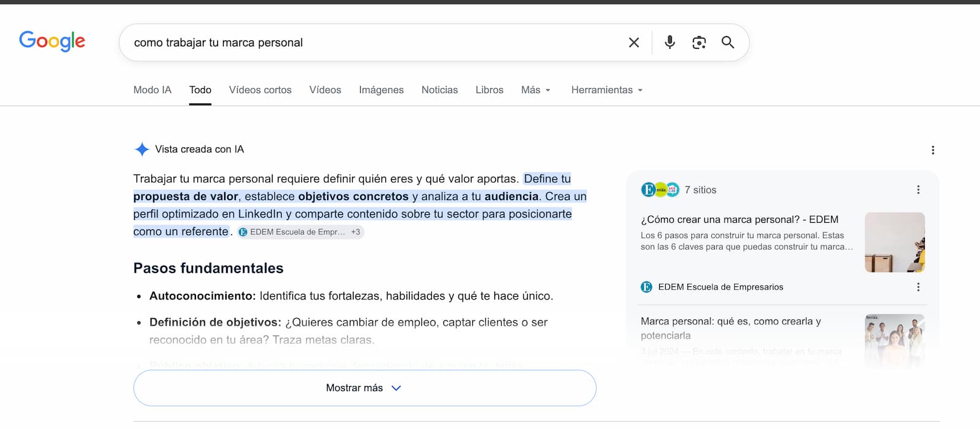Open AI overview three-dot options menu

[x=933, y=150]
